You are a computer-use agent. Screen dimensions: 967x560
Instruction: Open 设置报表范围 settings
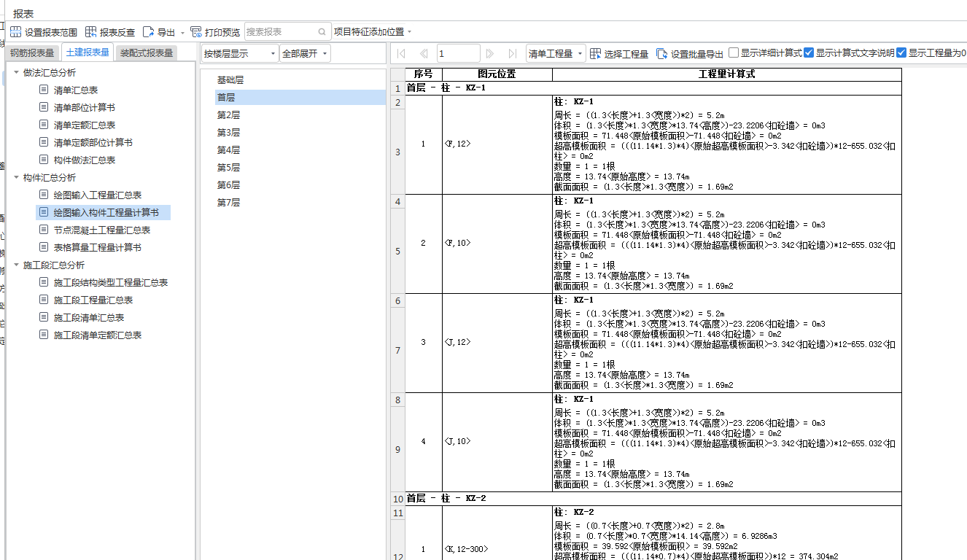coord(43,32)
